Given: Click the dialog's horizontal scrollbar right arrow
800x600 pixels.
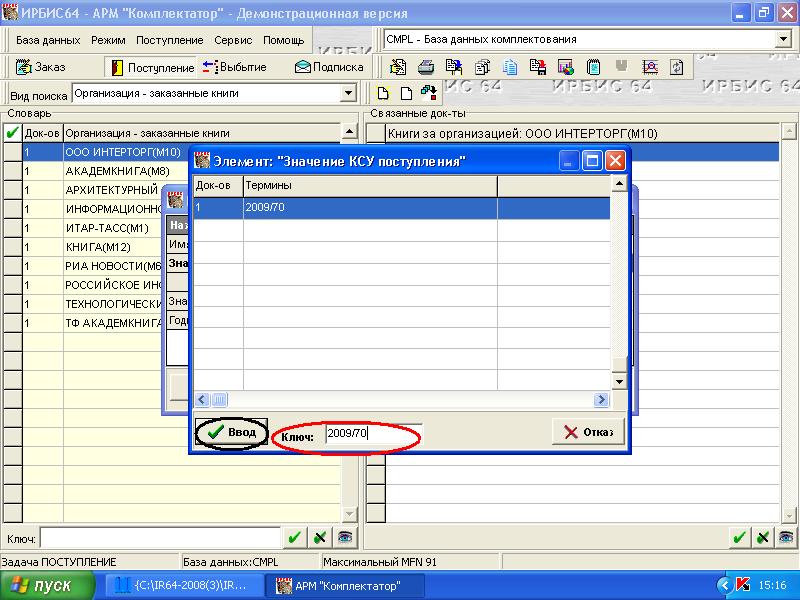Looking at the screenshot, I should tap(602, 400).
